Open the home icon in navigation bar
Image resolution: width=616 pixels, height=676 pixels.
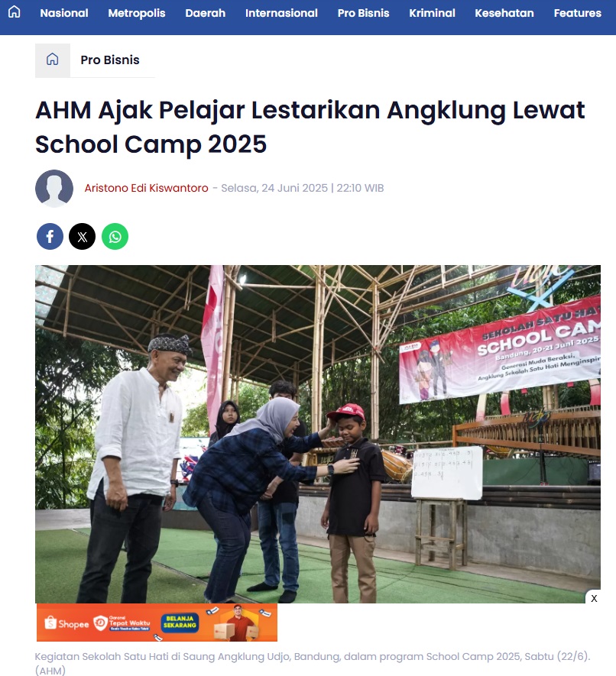click(x=15, y=12)
